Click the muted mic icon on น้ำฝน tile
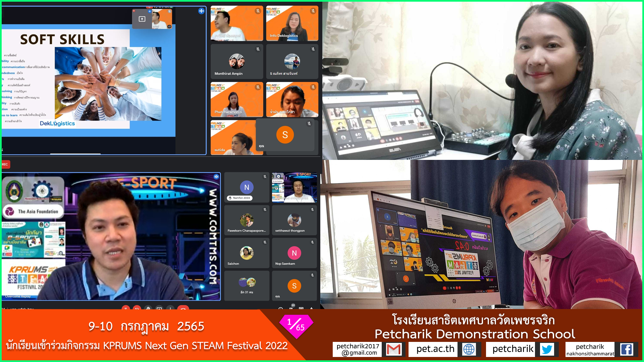Image resolution: width=644 pixels, height=362 pixels. click(x=313, y=87)
